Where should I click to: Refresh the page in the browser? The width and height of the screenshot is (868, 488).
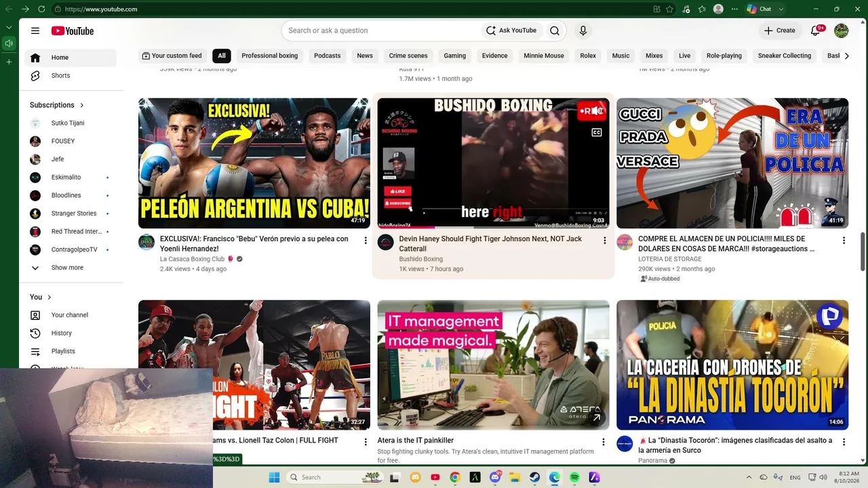(41, 9)
